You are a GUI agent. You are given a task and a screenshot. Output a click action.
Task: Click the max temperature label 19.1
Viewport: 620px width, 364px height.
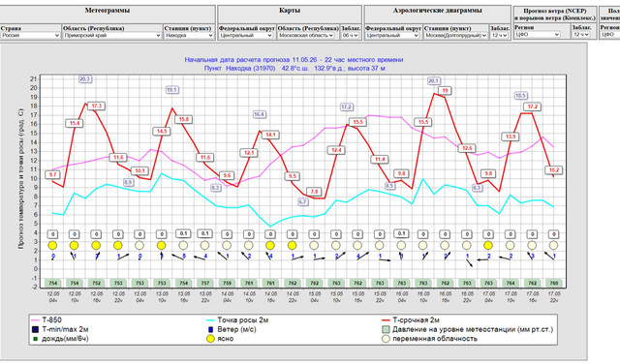pyautogui.click(x=172, y=90)
